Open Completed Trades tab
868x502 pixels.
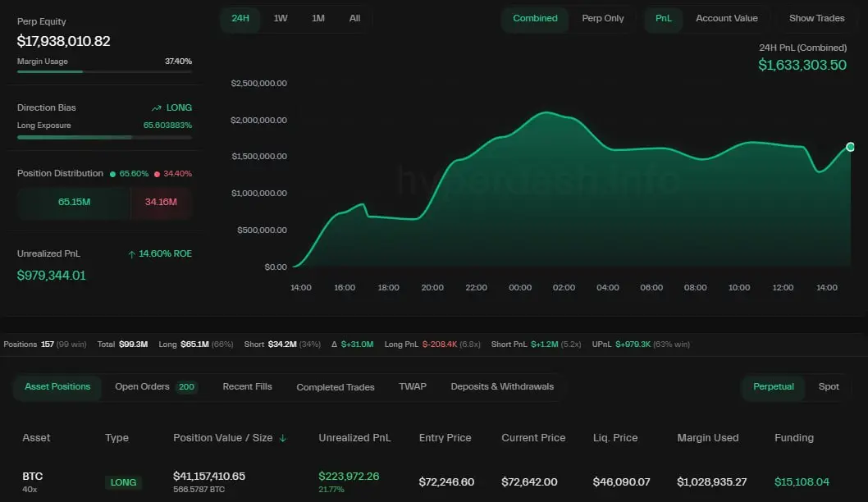coord(336,387)
